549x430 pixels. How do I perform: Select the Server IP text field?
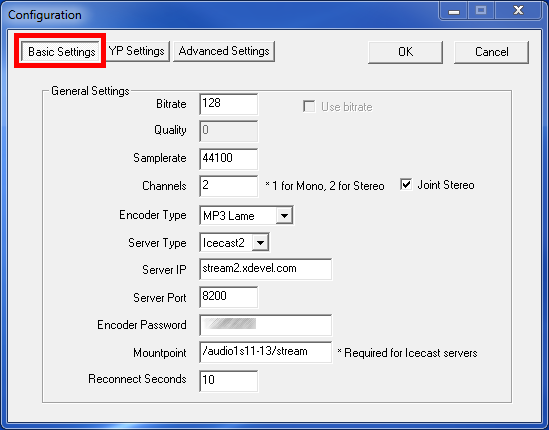[266, 269]
